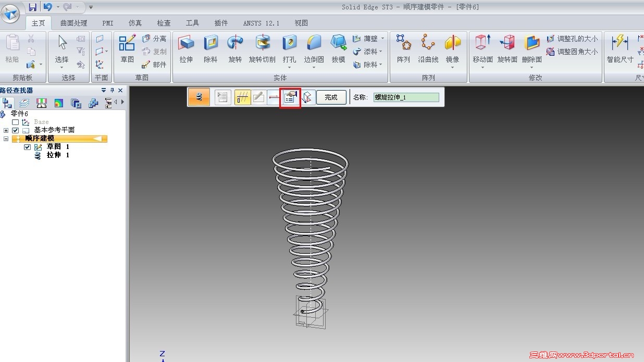
Task: Expand the 打孔 dropdown arrow
Action: (x=289, y=67)
